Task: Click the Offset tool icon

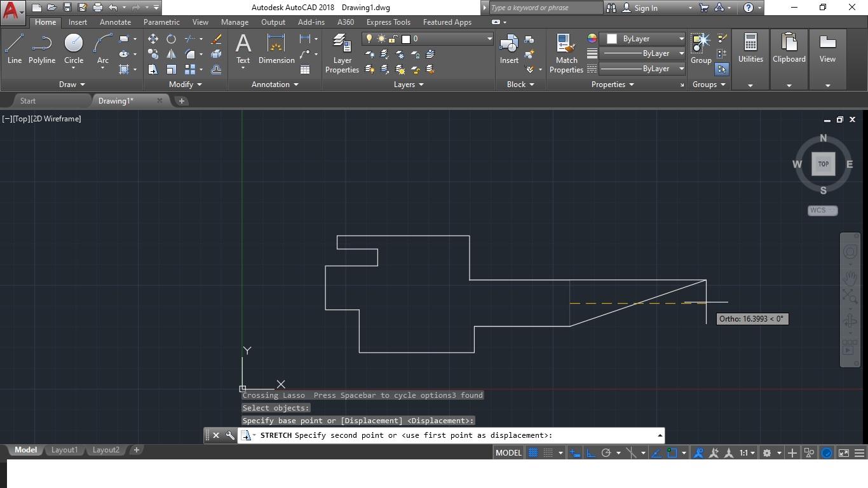Action: [216, 69]
